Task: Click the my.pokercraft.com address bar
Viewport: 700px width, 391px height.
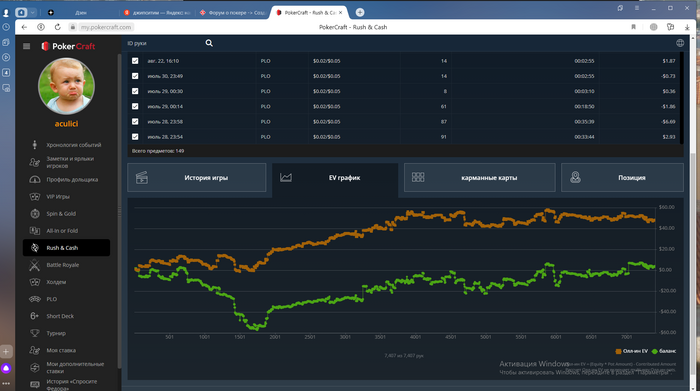Action: tap(106, 27)
